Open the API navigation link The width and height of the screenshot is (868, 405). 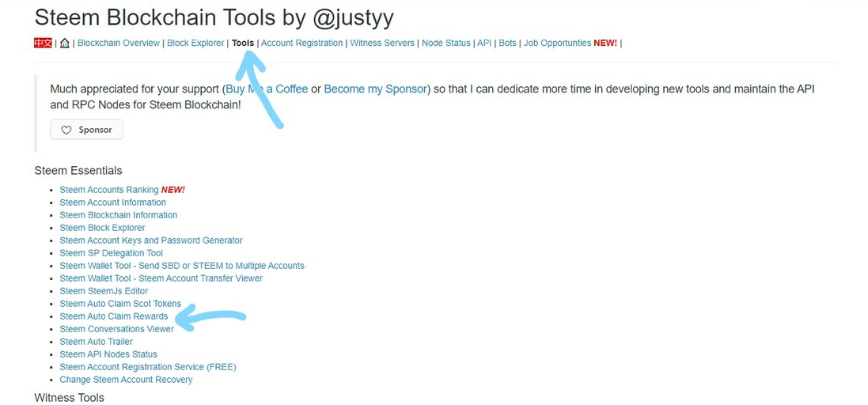point(484,44)
